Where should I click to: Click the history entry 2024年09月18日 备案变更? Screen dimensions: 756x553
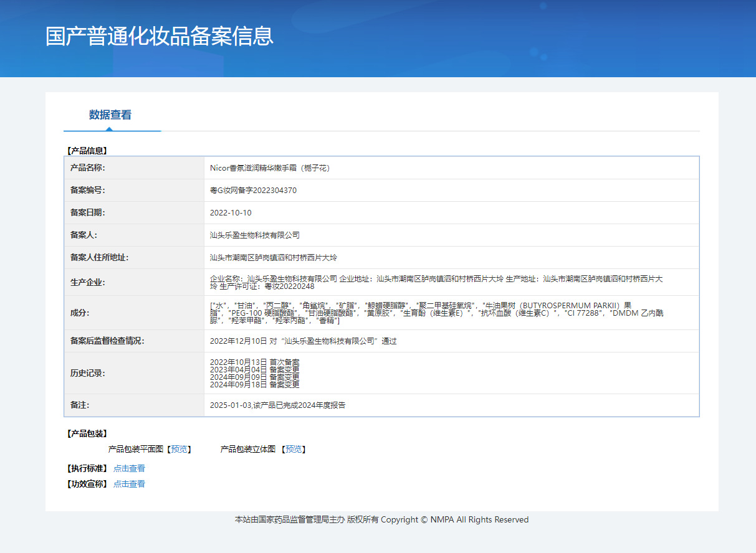click(x=254, y=384)
